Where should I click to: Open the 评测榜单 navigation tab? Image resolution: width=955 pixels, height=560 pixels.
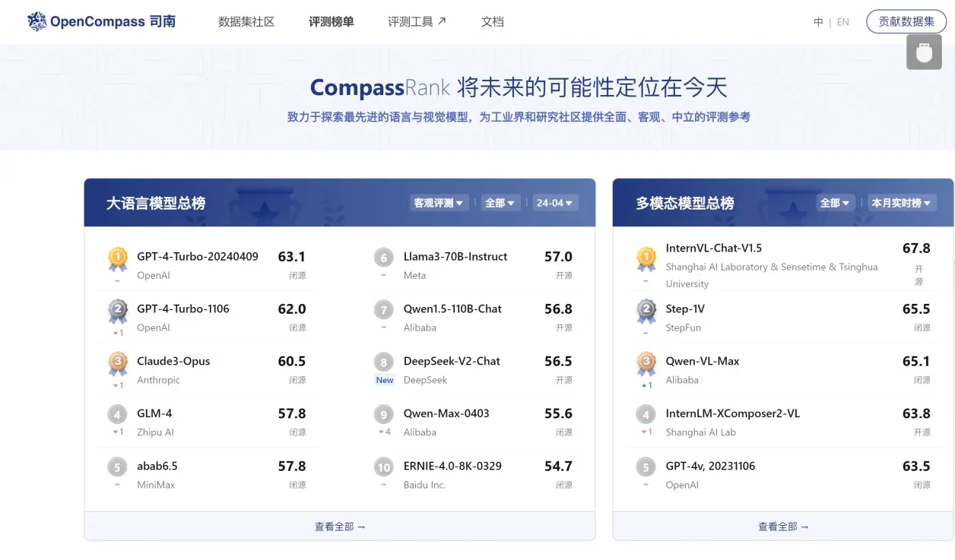pos(332,22)
